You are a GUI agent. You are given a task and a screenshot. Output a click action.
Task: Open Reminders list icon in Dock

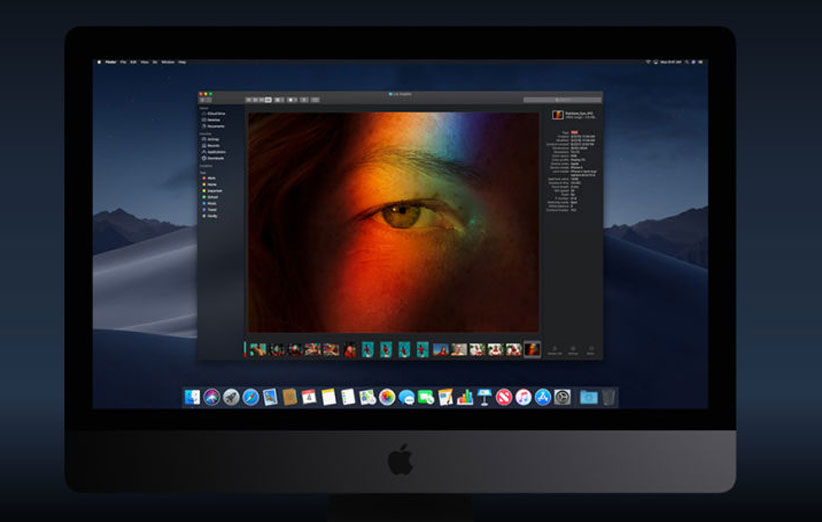coord(348,397)
